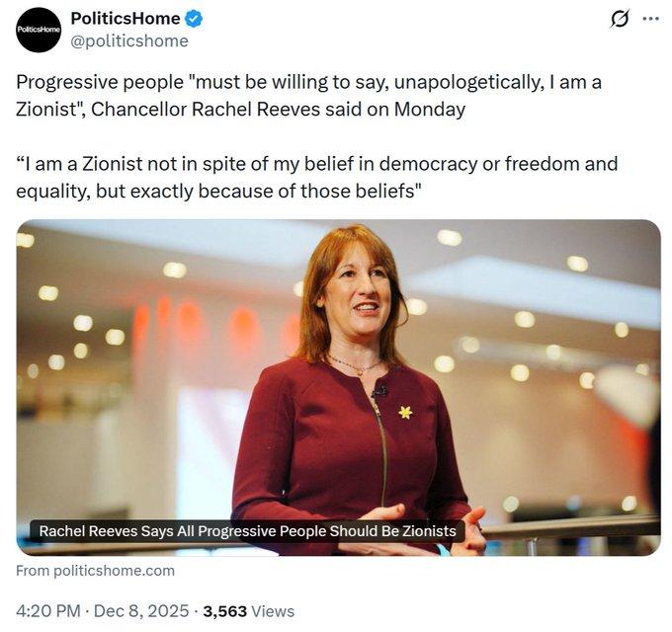Open the three-dot more options menu
This screenshot has width=672, height=632.
pos(649,19)
